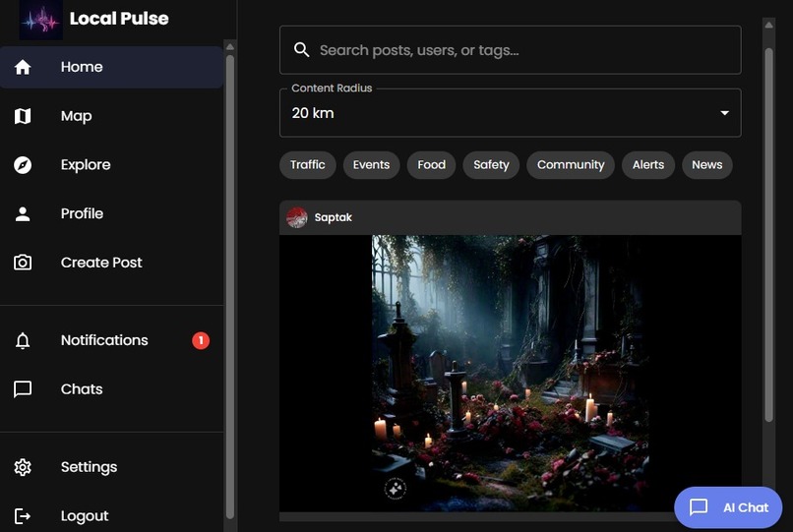Filter posts by Events tag
Viewport: 793px width, 532px height.
pyautogui.click(x=371, y=165)
